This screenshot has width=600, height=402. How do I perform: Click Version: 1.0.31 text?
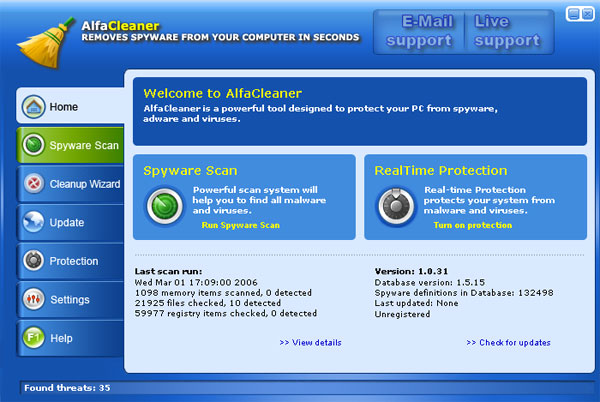point(411,271)
